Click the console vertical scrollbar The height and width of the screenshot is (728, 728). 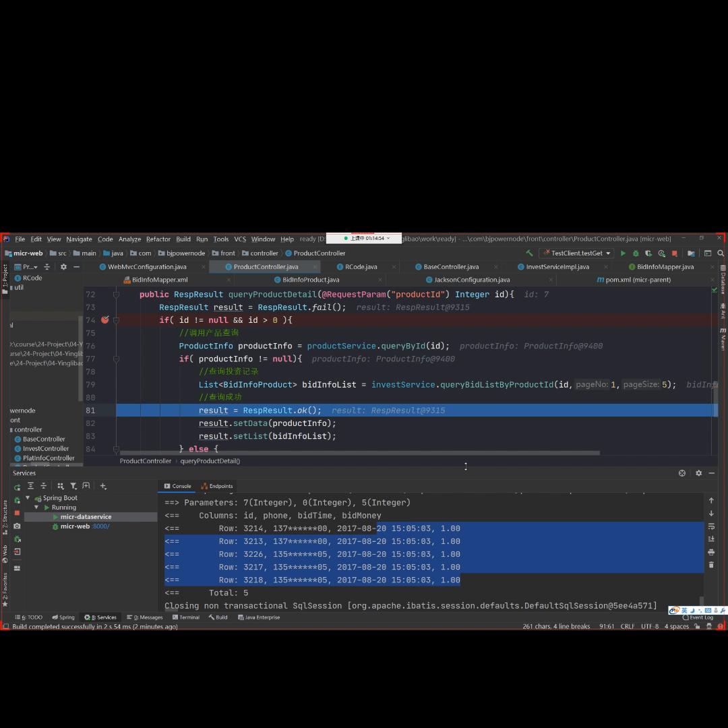coord(701,601)
